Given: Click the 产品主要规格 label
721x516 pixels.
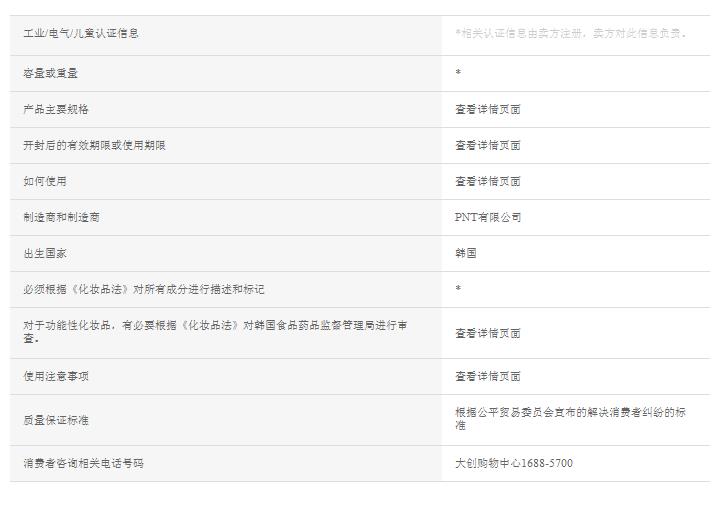Looking at the screenshot, I should click(x=56, y=109).
